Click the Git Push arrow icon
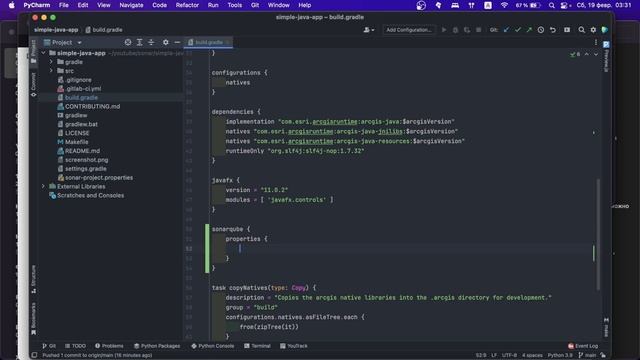640x360 pixels. coord(529,30)
